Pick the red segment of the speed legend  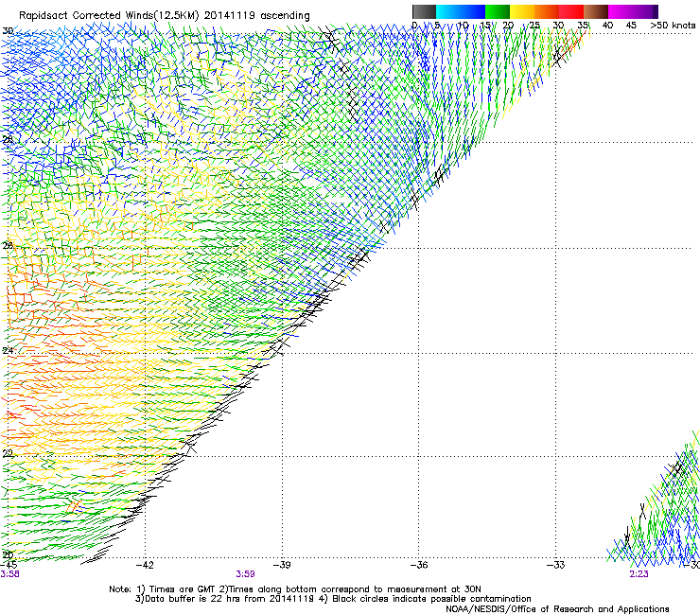[x=571, y=11]
